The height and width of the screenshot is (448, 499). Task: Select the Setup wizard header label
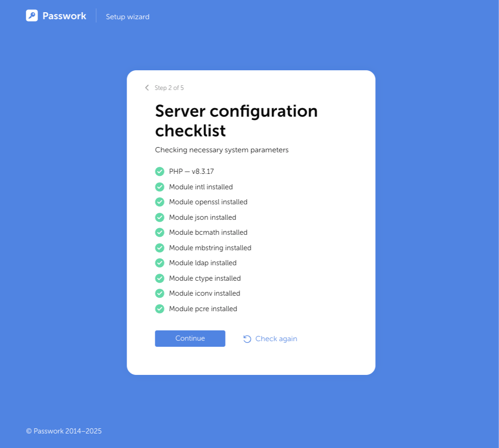click(127, 16)
